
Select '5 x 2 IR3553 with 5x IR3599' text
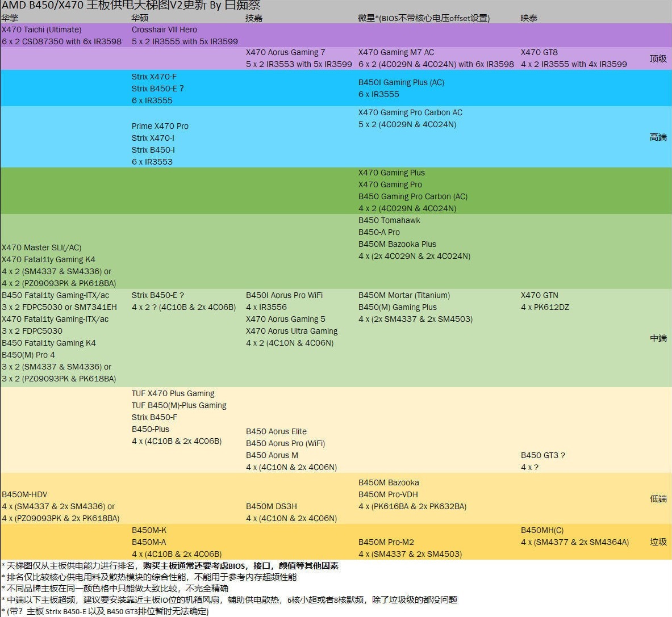click(299, 64)
